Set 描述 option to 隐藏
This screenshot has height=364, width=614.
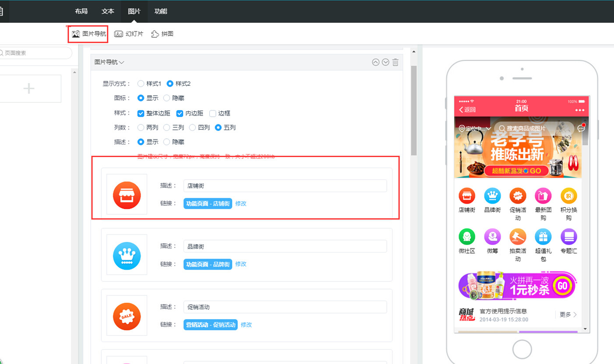174,142
